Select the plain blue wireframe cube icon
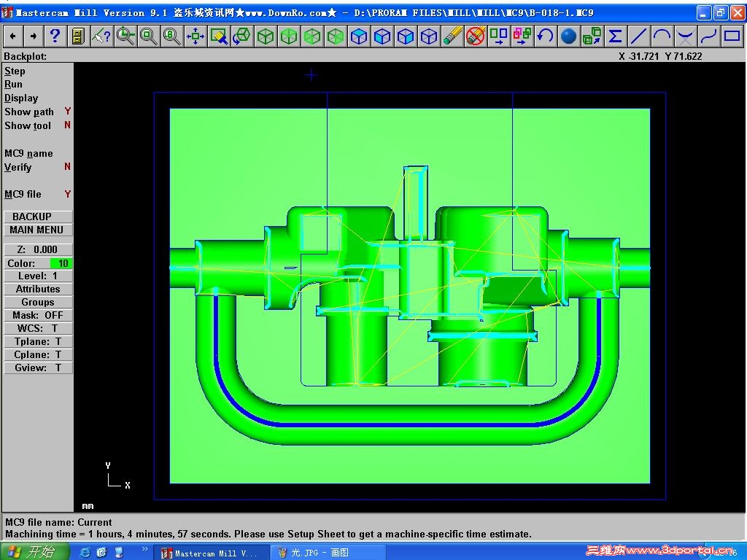747x560 pixels. click(x=429, y=36)
